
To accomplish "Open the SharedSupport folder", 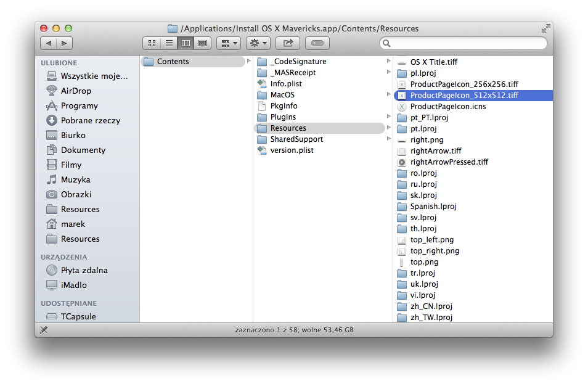I will point(296,139).
